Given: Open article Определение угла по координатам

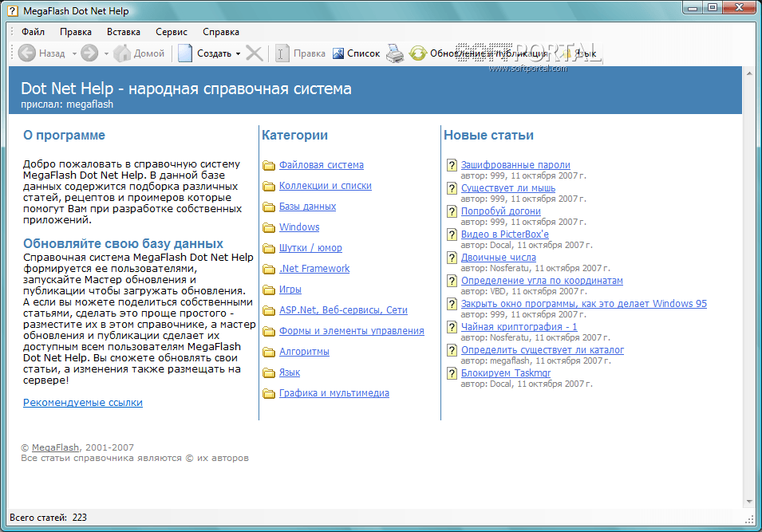Looking at the screenshot, I should pos(542,280).
